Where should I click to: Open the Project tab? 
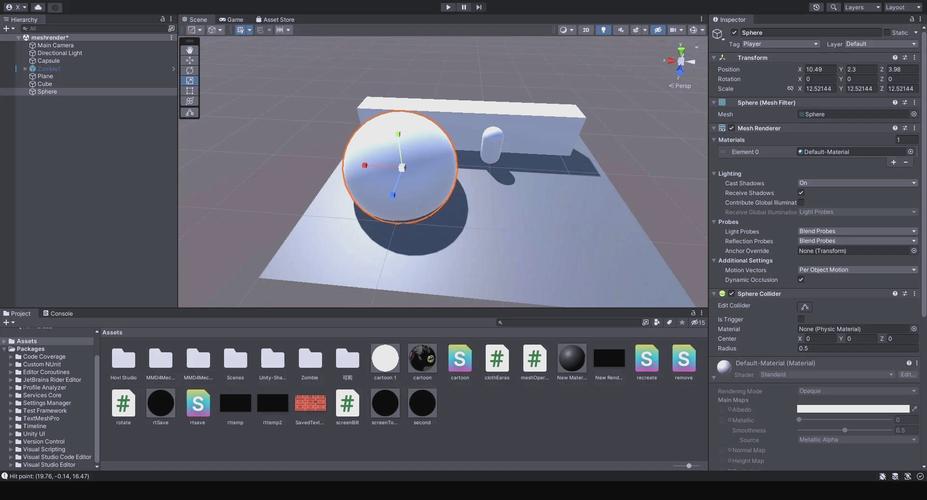point(17,313)
